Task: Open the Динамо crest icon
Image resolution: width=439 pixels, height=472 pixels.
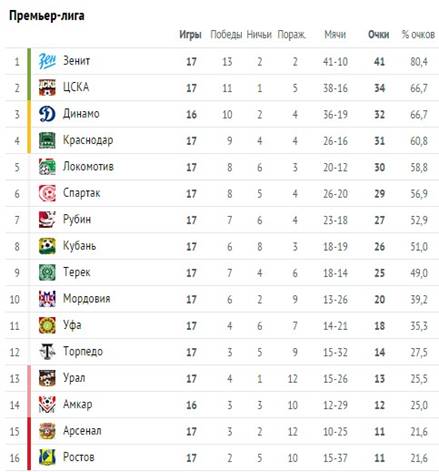Action: coord(47,114)
